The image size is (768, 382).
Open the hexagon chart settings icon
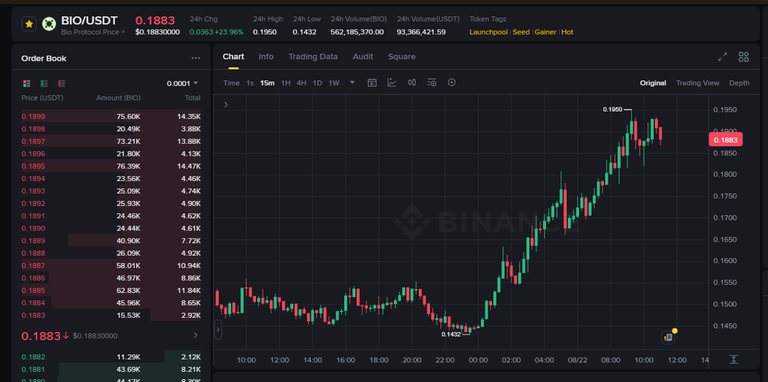coord(452,83)
